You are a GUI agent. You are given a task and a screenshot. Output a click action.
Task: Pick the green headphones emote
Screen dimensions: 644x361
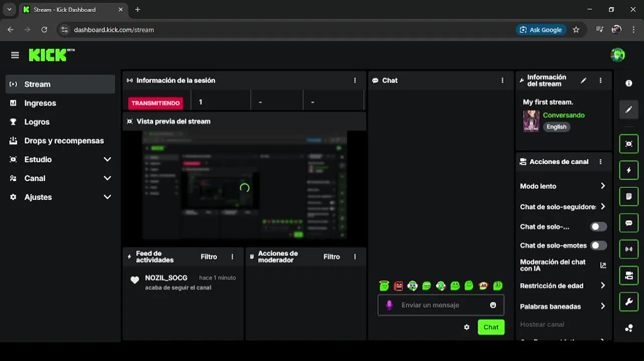coord(412,286)
